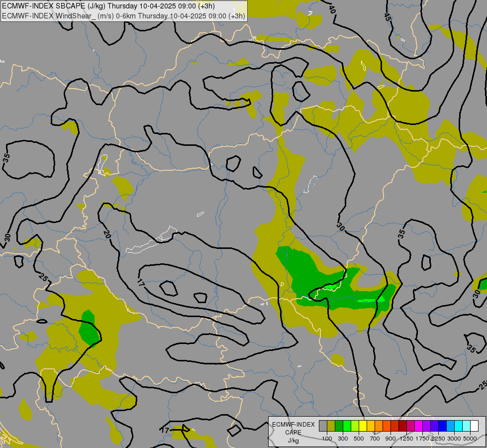Click the 500 legend value
This screenshot has height=448, width=487.
point(359,439)
